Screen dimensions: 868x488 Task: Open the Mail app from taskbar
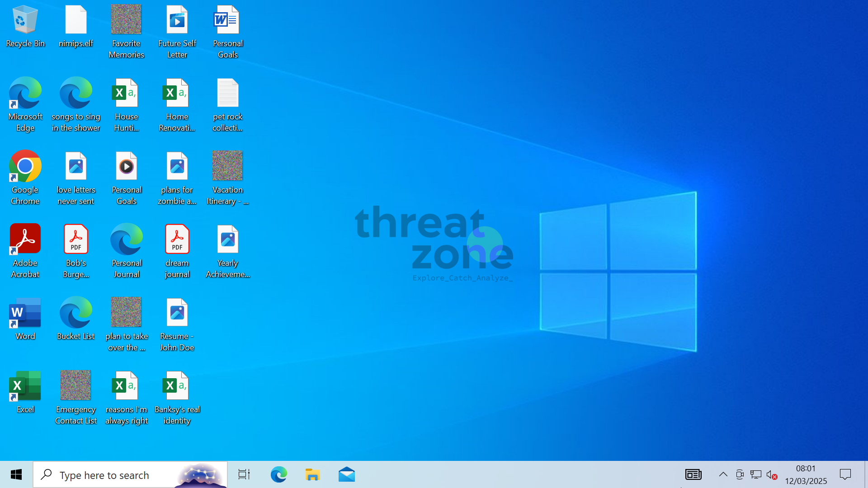(347, 474)
